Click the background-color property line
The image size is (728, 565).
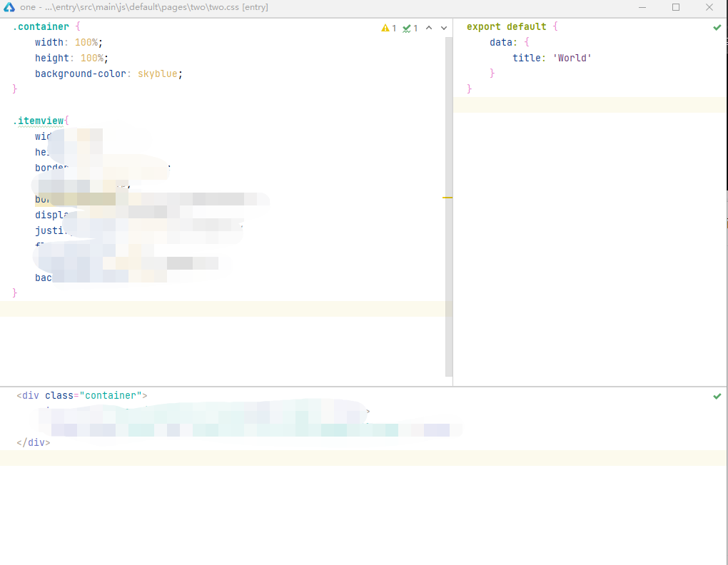point(81,73)
